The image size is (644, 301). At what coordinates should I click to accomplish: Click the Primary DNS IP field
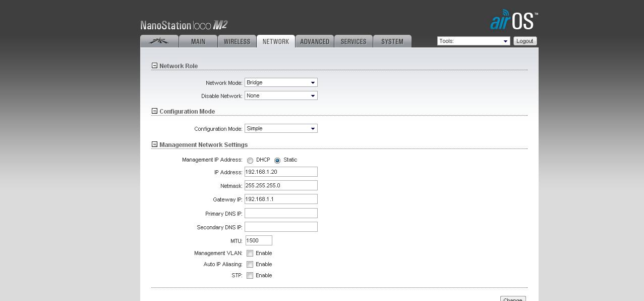pyautogui.click(x=281, y=213)
